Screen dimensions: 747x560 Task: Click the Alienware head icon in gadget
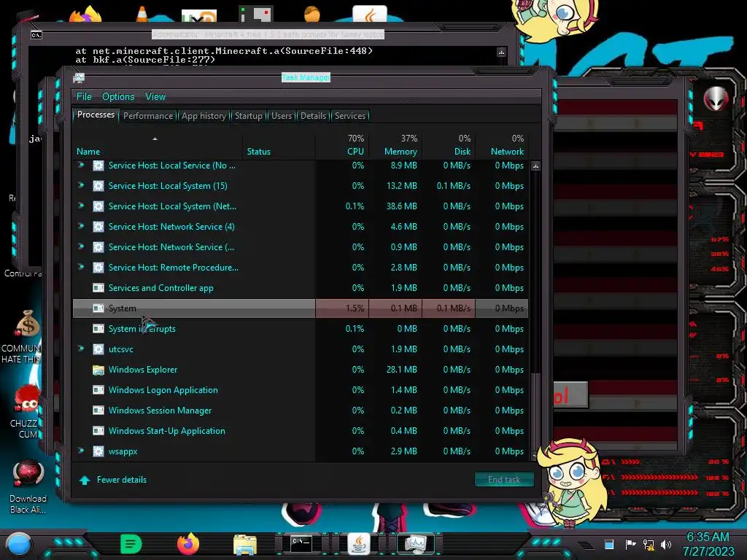tap(716, 98)
